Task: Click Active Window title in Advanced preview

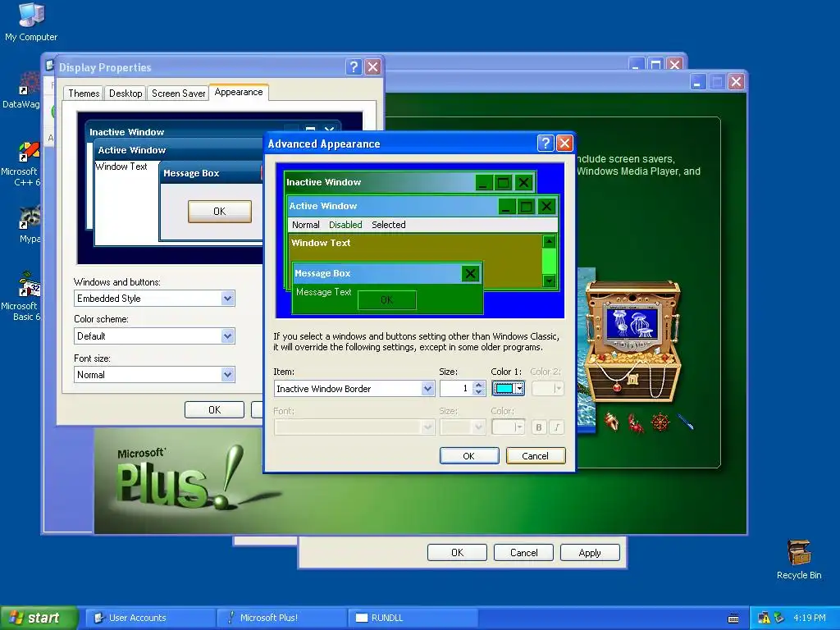Action: (323, 206)
